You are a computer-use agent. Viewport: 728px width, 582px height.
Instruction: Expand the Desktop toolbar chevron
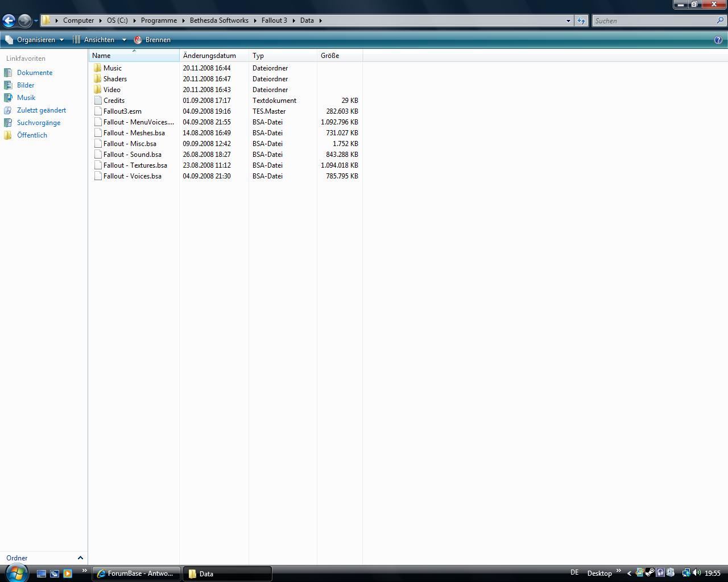(619, 571)
